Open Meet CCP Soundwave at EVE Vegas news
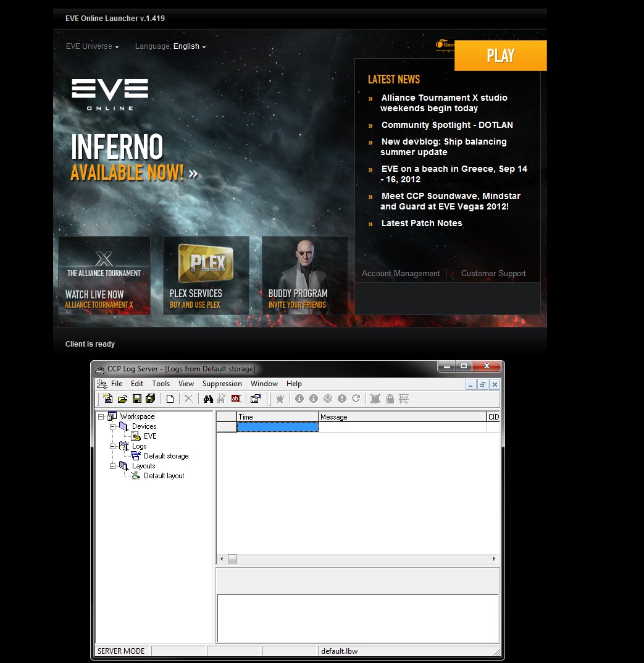 [x=451, y=201]
